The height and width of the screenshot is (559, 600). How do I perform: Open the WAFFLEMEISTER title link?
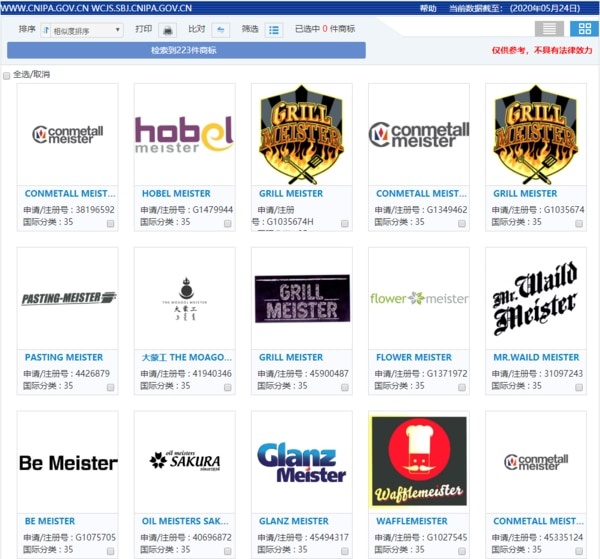[412, 521]
